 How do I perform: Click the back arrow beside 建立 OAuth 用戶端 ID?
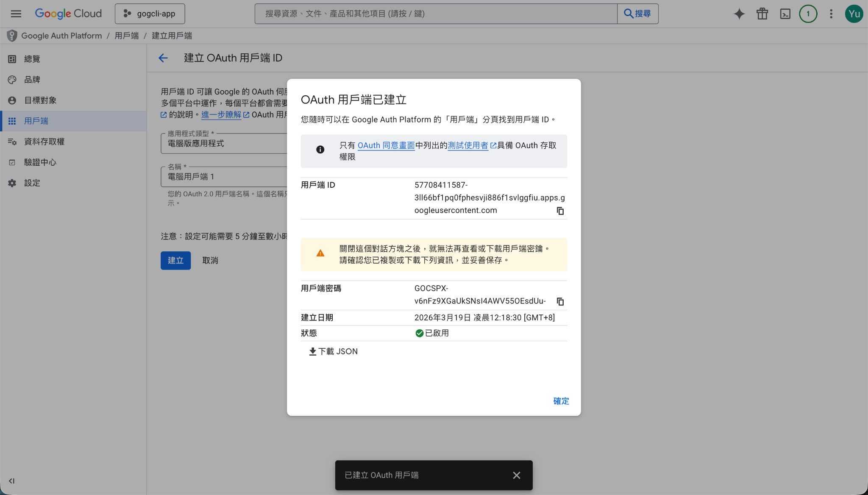click(163, 58)
